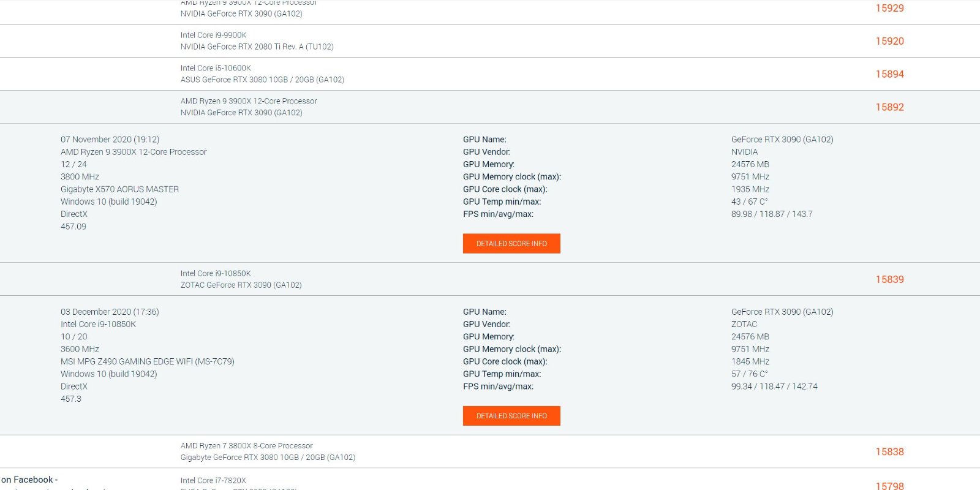Click the 3600 MHz CPU clock value

point(80,349)
